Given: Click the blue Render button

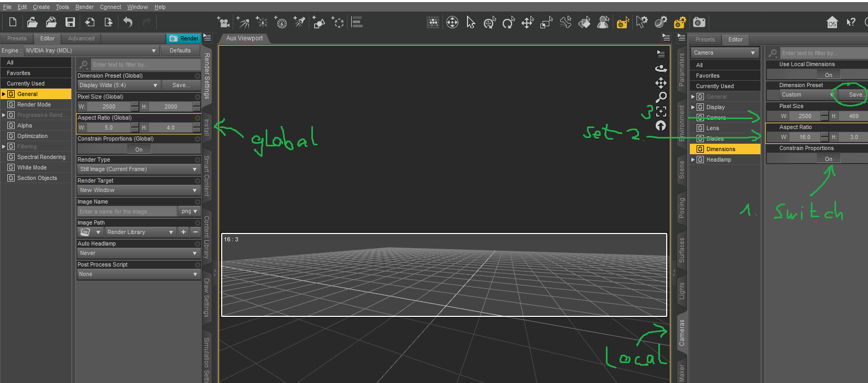Looking at the screenshot, I should 183,38.
